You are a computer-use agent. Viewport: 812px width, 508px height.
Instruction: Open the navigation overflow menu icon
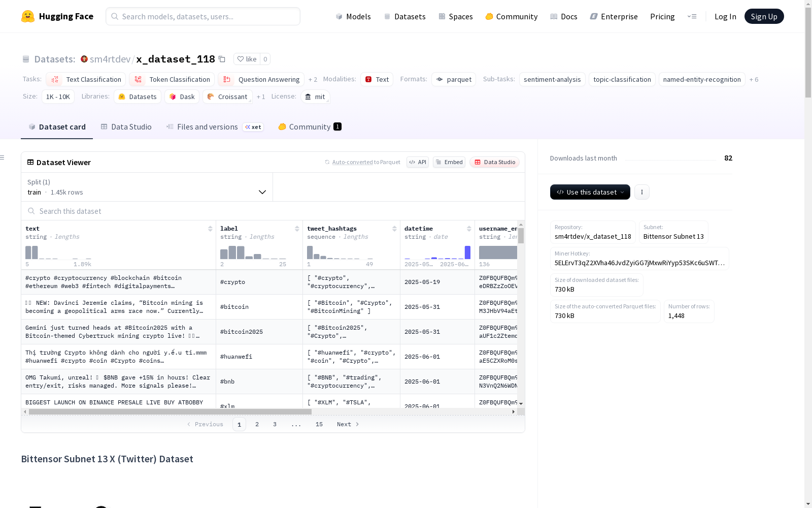(x=692, y=16)
